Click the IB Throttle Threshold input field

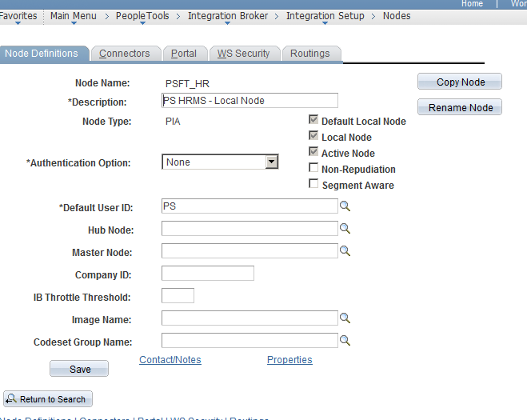[178, 295]
